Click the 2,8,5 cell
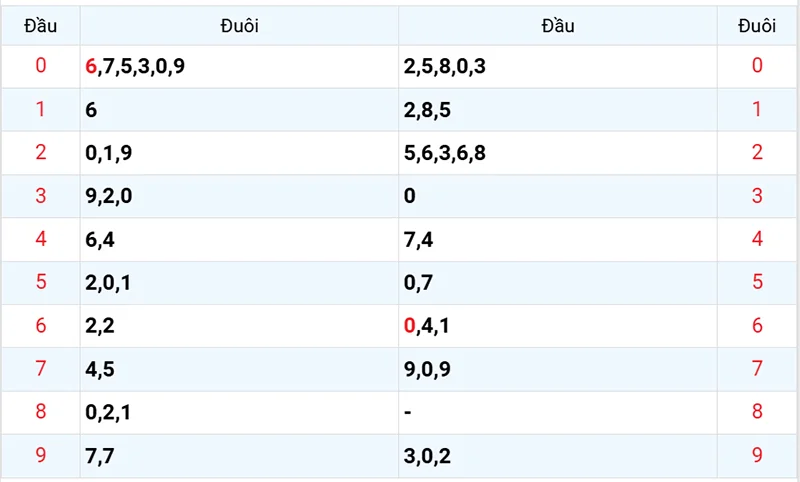The width and height of the screenshot is (800, 482). [x=427, y=110]
